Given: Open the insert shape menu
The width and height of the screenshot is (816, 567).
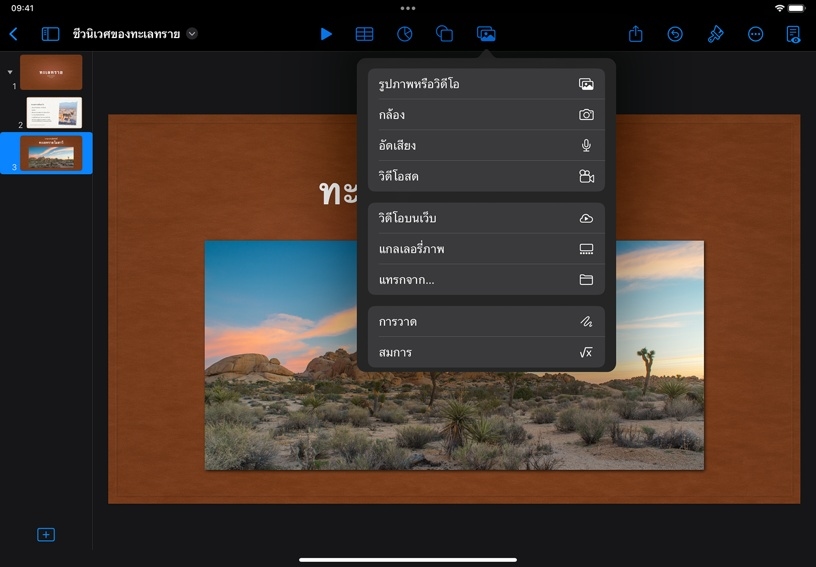Looking at the screenshot, I should (445, 34).
